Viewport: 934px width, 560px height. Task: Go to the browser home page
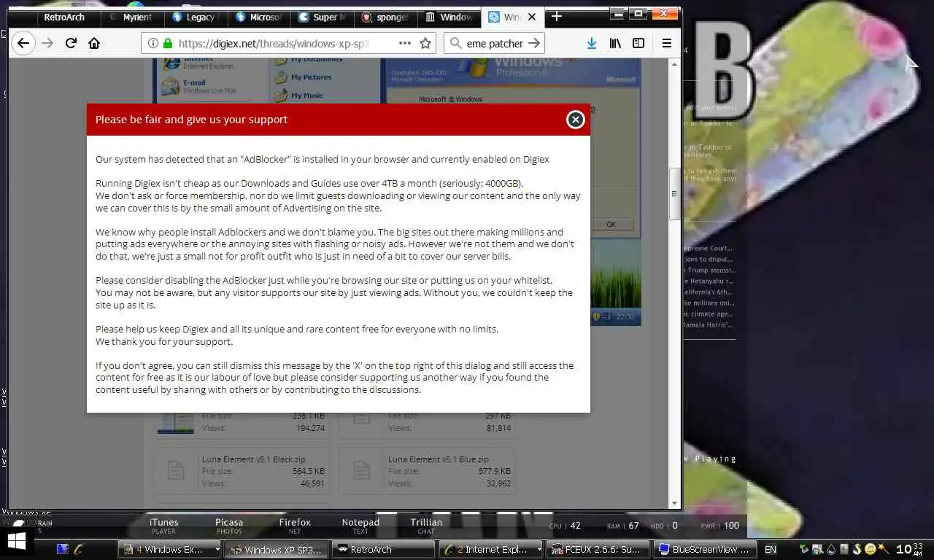(94, 43)
